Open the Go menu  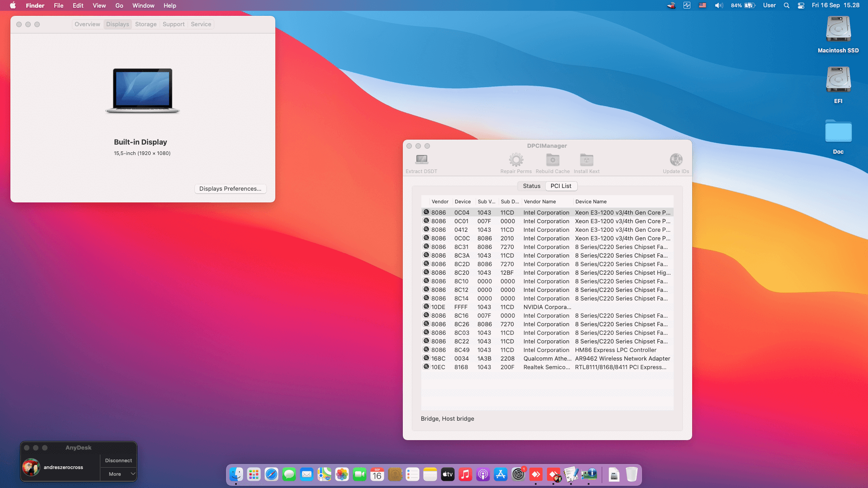[119, 5]
